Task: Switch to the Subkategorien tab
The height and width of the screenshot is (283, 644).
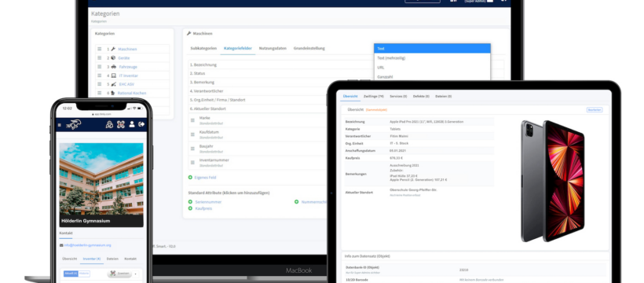Action: tap(203, 48)
